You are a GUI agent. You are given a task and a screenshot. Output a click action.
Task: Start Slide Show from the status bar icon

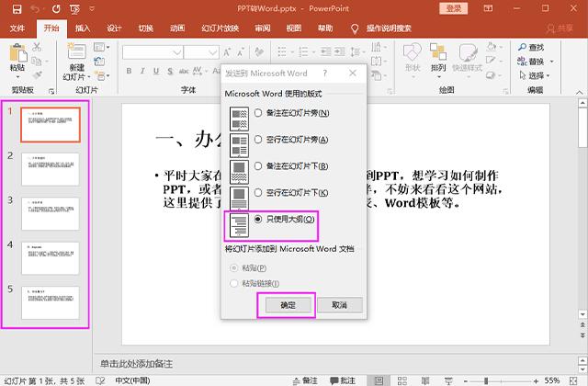tap(447, 380)
